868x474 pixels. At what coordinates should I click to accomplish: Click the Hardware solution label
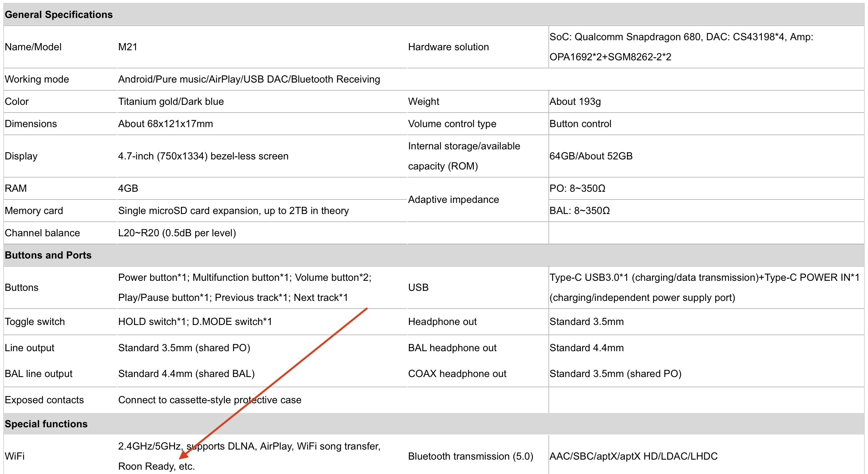(448, 47)
